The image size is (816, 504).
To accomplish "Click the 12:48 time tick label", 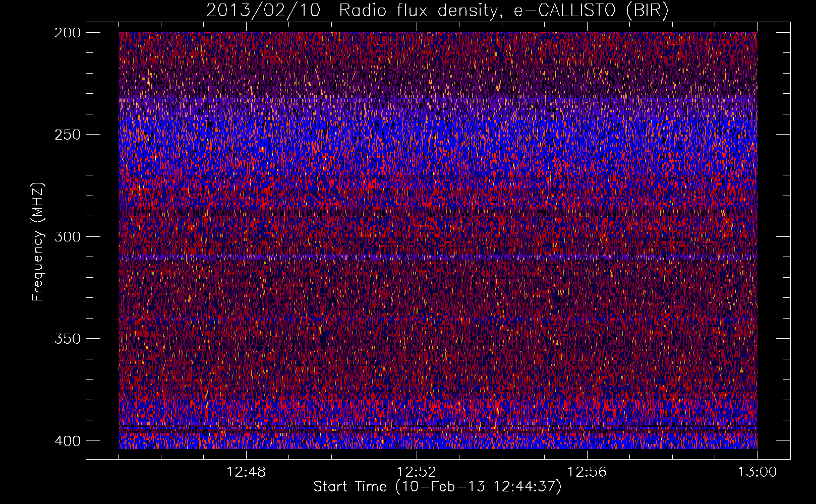I will tap(246, 472).
